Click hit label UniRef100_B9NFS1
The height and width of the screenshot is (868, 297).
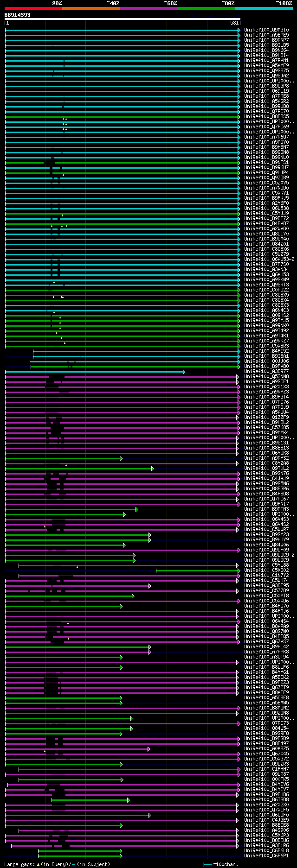coord(266,163)
